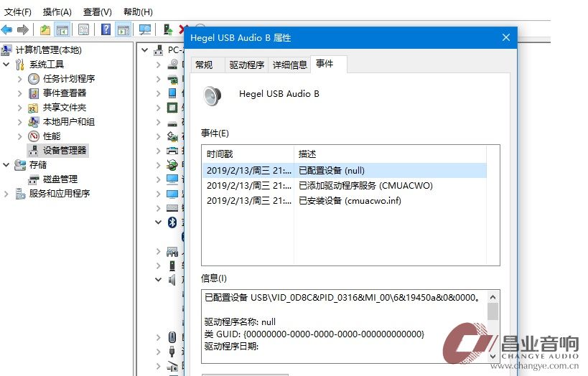Click the 类 GUID line in info box
Viewport: 588px width, 376px height.
314,334
